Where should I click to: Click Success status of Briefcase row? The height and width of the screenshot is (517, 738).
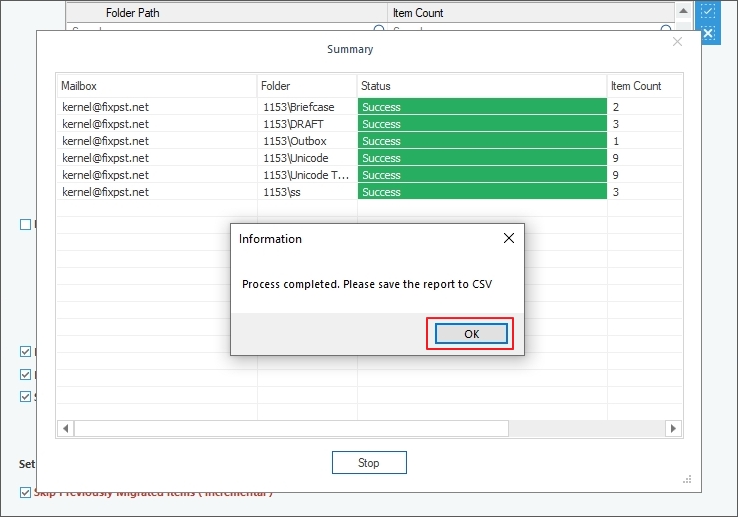[x=482, y=107]
